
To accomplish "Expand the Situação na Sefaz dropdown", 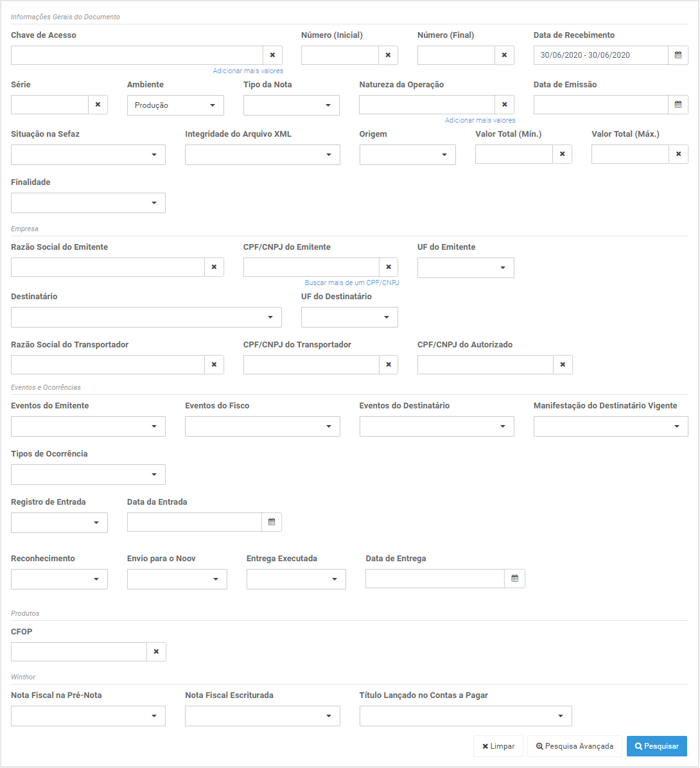I will [88, 155].
